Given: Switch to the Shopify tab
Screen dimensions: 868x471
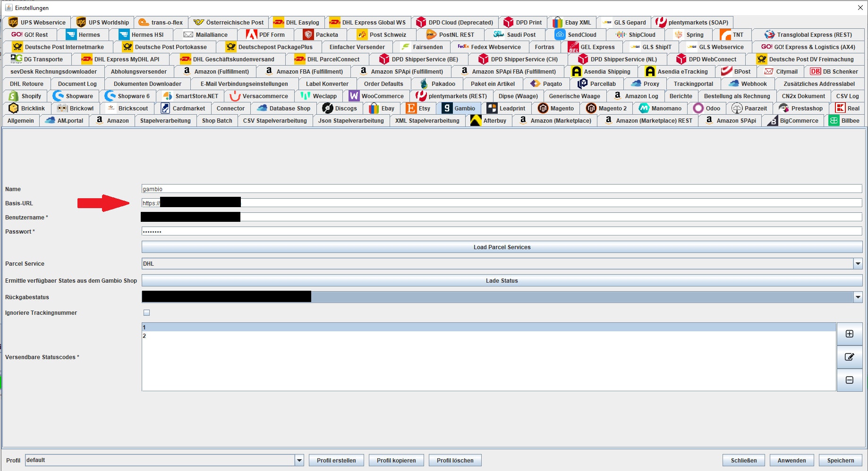Looking at the screenshot, I should (26, 96).
